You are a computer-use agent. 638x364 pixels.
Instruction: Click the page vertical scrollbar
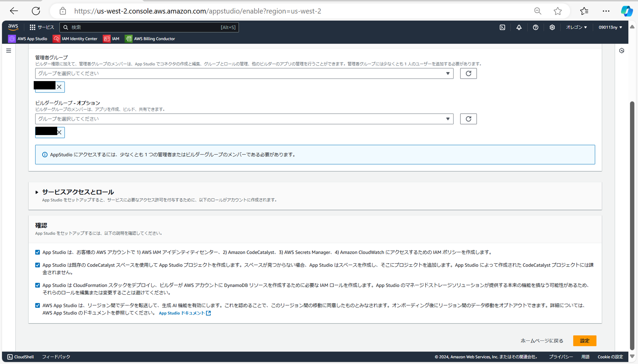(632, 225)
